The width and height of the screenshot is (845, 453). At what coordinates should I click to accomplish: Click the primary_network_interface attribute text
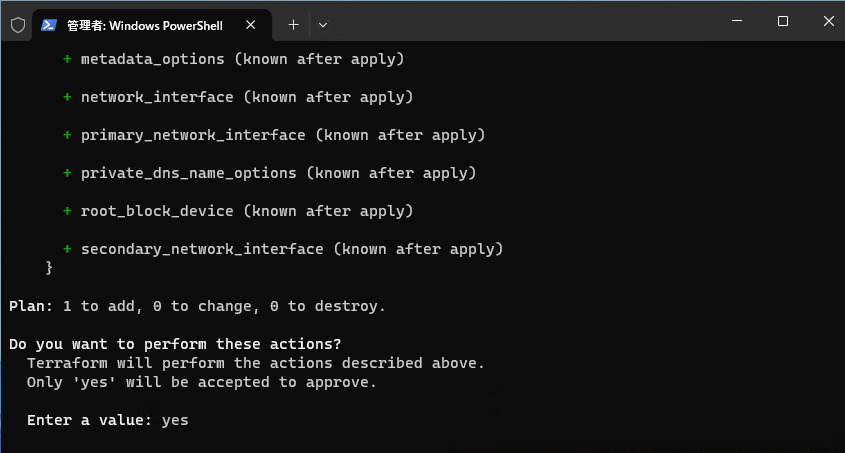[x=193, y=135]
